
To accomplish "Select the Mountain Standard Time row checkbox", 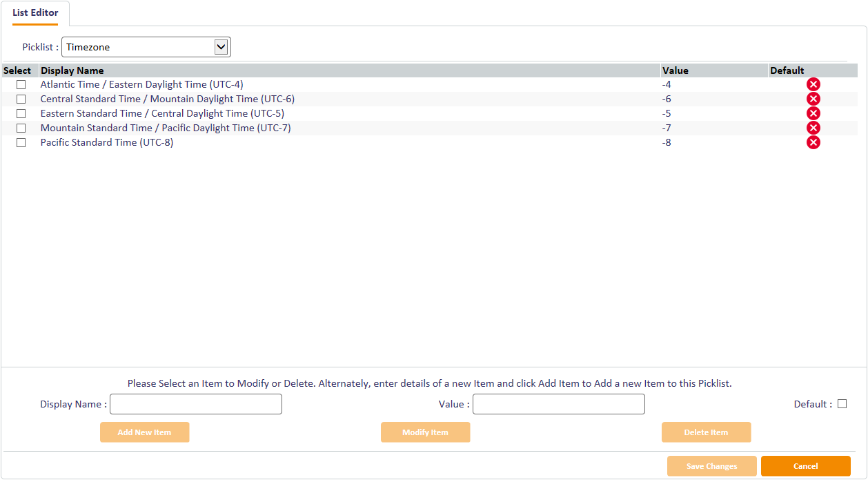I will 21,128.
